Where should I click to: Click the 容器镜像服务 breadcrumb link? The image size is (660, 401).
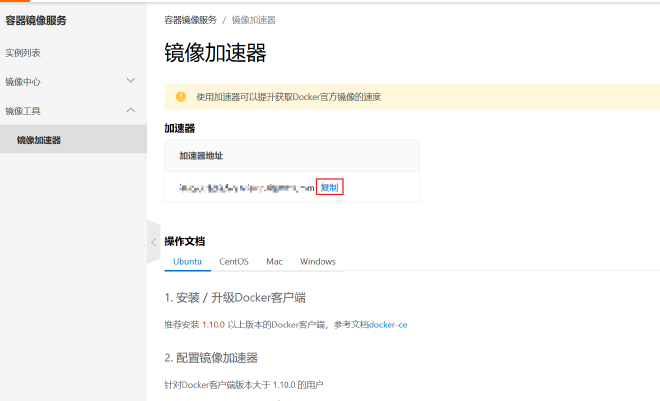point(189,19)
